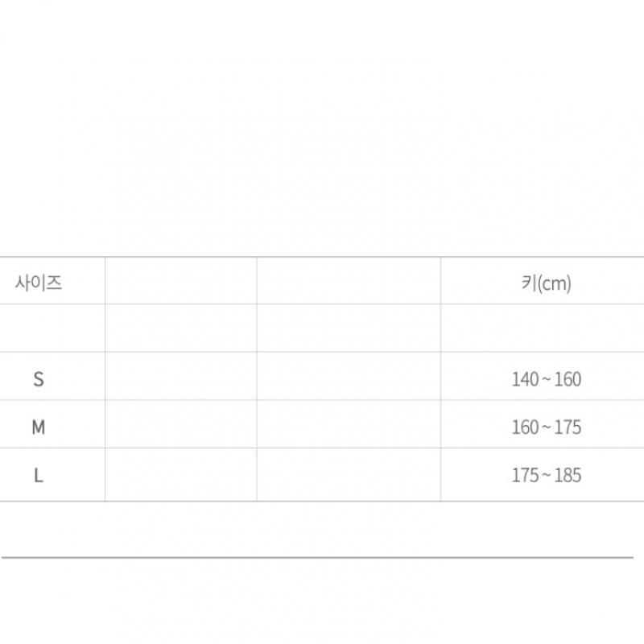Click the 175~185 height range
Image resolution: width=644 pixels, height=644 pixels.
pos(546,475)
